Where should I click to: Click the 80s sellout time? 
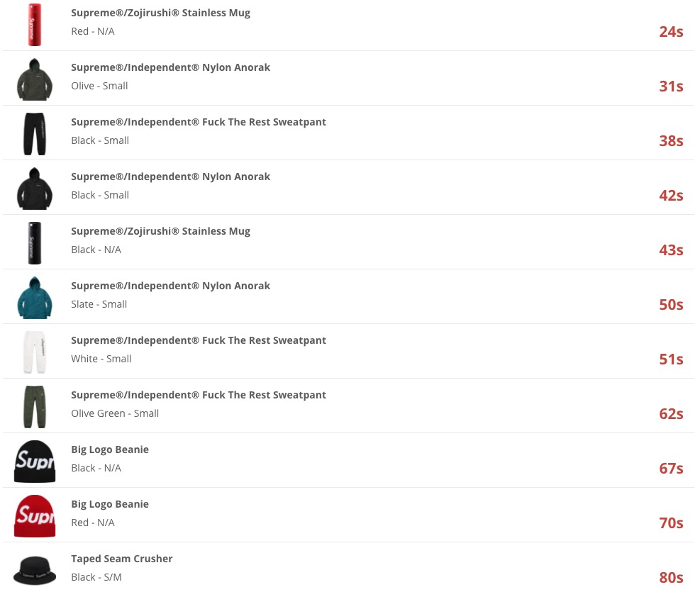point(671,578)
